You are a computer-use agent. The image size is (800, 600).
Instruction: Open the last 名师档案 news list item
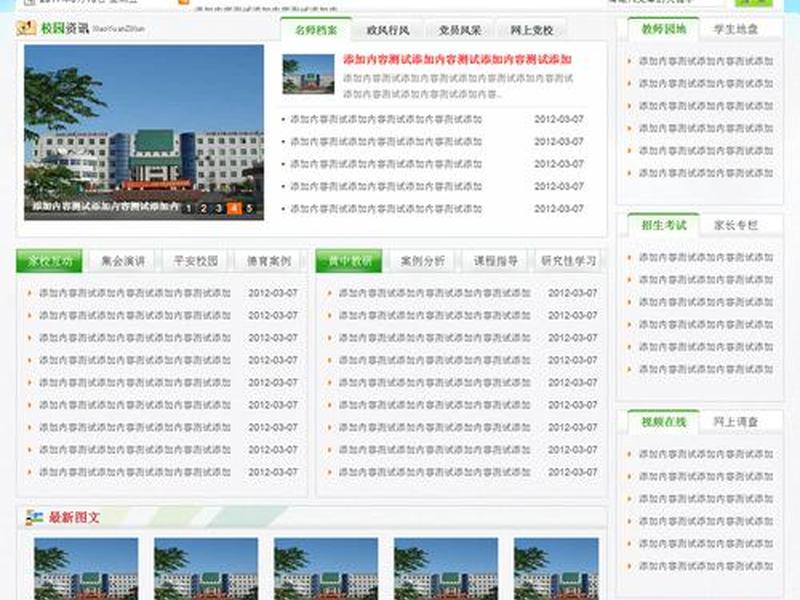coord(386,209)
